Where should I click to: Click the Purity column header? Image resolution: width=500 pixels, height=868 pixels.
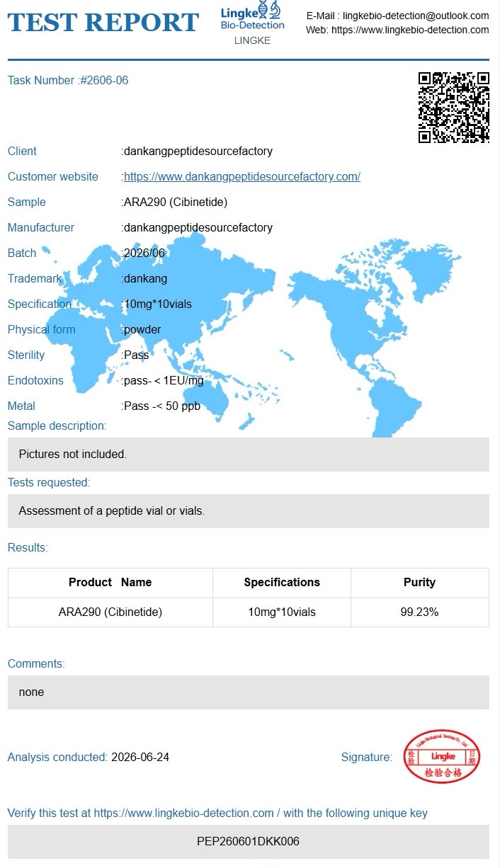[419, 583]
